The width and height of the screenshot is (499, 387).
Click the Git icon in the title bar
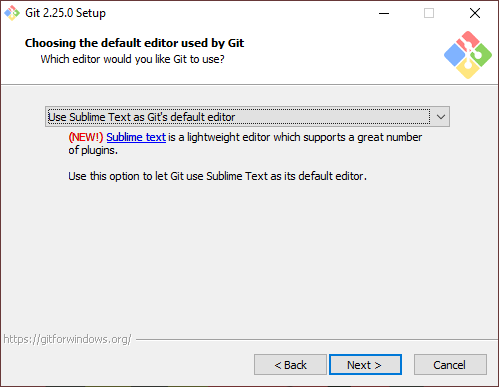12,13
